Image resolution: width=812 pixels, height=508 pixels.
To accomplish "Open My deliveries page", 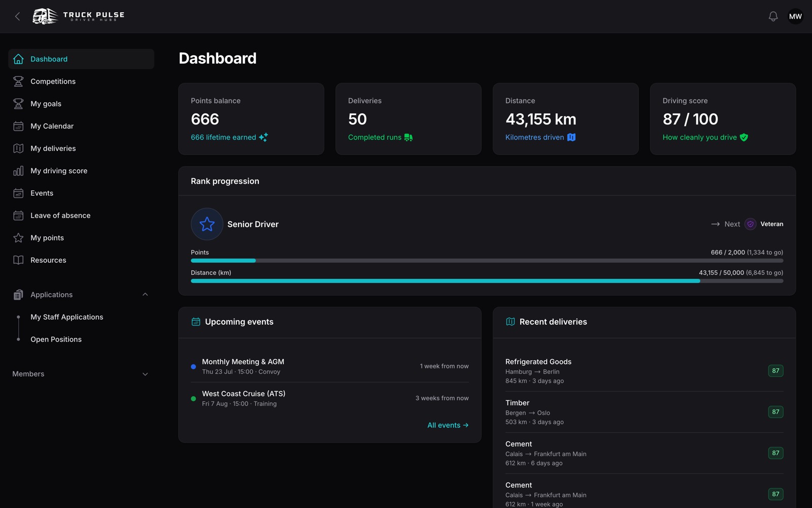I will tap(81, 148).
